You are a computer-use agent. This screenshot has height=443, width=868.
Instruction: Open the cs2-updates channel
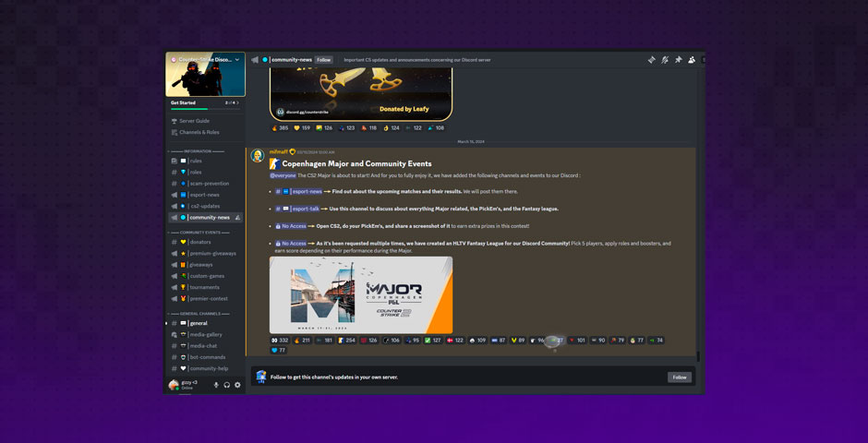tap(205, 207)
